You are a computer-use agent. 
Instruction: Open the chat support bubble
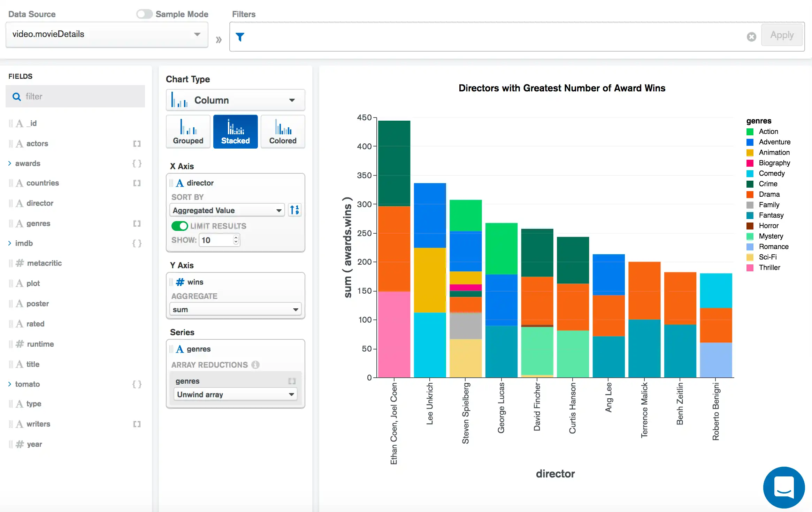click(x=784, y=487)
